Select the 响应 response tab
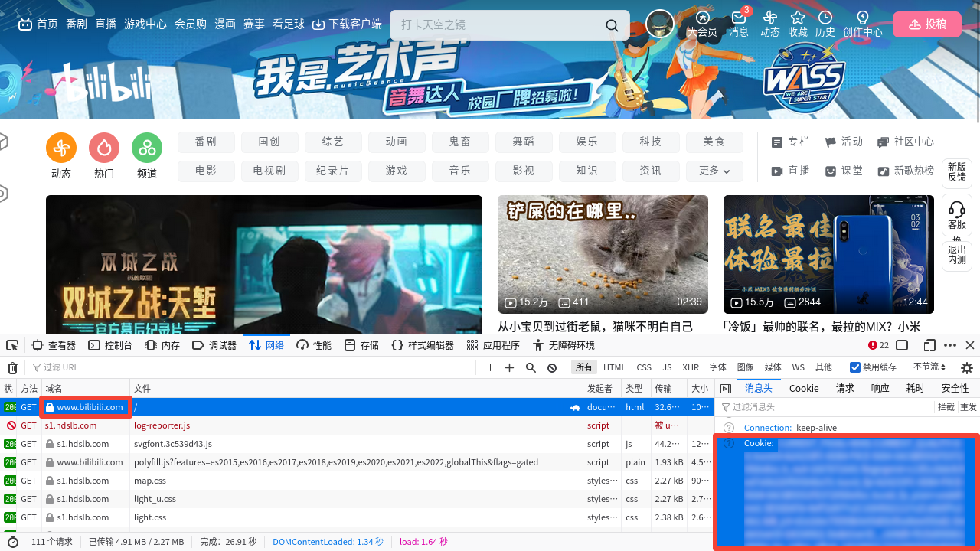This screenshot has height=551, width=980. click(x=880, y=389)
